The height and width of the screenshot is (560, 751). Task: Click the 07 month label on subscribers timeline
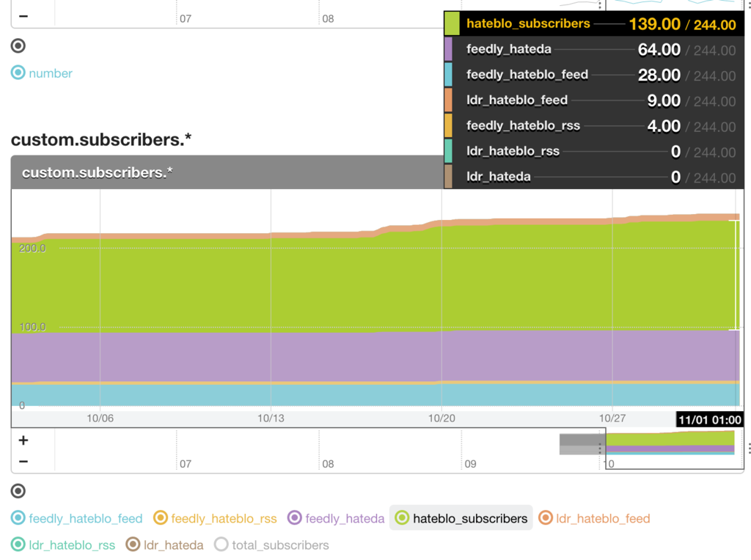(x=186, y=464)
